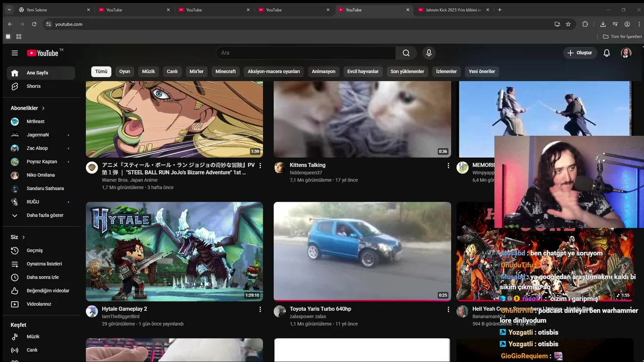644x362 pixels.
Task: Select the Minecraft filter chip
Action: click(225, 71)
